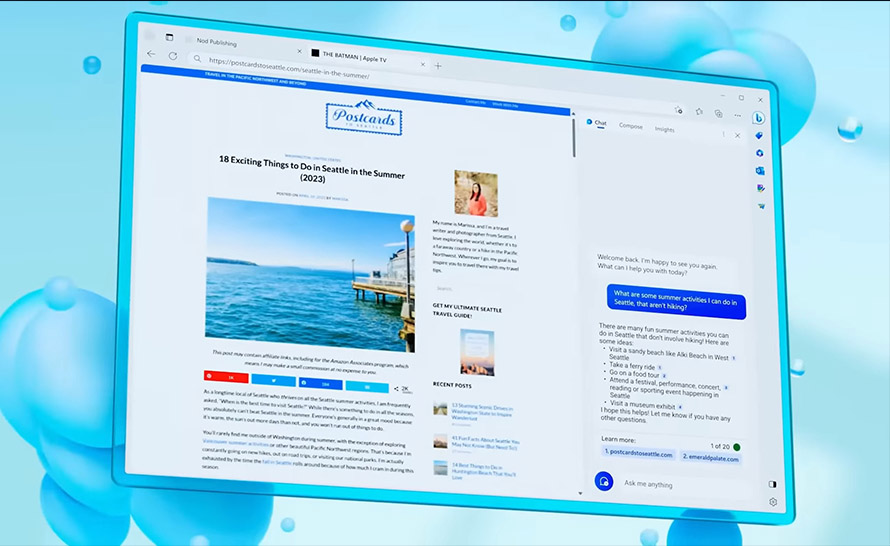Open the Collections icon in toolbar

coord(719,114)
